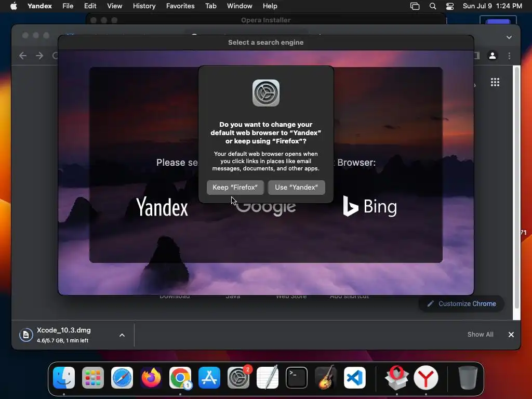Choose Bing as search engine
This screenshot has width=532, height=399.
click(369, 206)
